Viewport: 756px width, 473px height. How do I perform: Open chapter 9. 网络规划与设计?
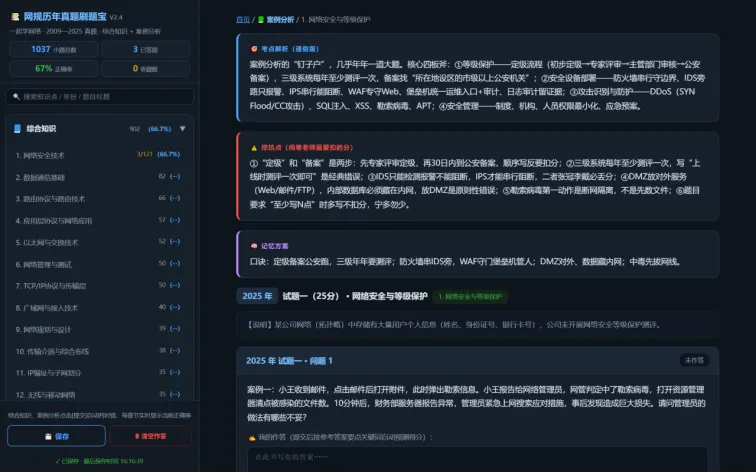[99, 329]
